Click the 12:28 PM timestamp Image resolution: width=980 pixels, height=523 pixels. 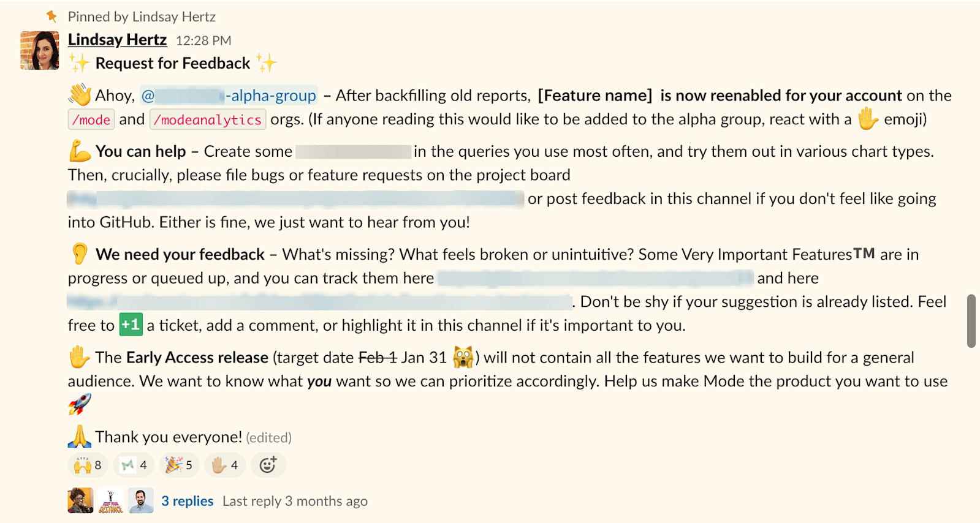[x=203, y=40]
